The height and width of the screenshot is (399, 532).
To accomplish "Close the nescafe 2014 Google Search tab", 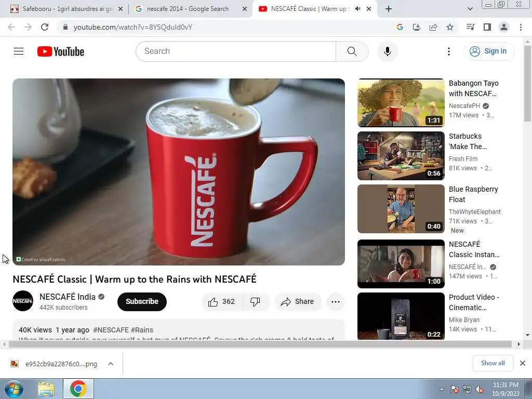I will [245, 9].
